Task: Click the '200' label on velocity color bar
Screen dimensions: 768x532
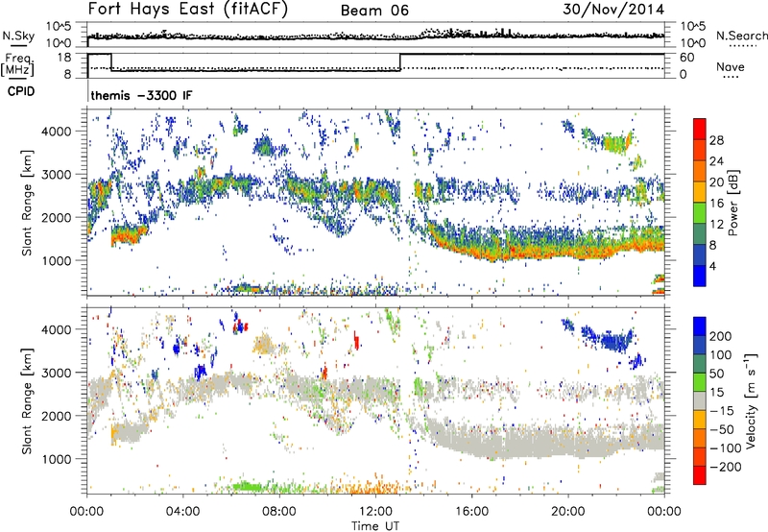Action: [x=721, y=336]
